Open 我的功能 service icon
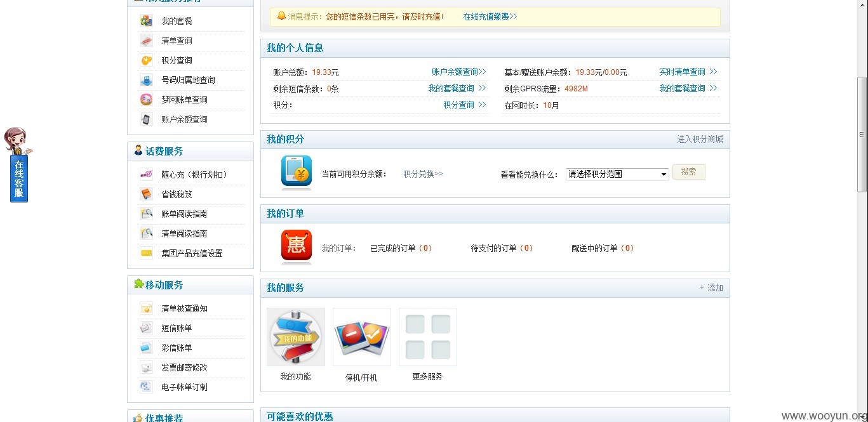 [x=295, y=337]
